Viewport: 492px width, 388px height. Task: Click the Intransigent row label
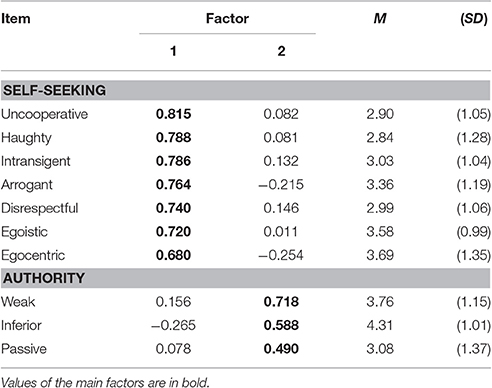point(36,161)
